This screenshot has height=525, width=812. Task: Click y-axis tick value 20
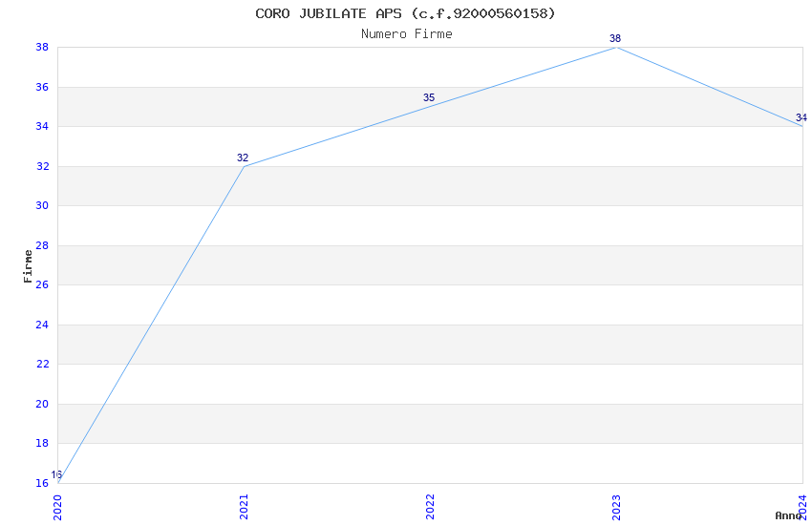point(42,404)
